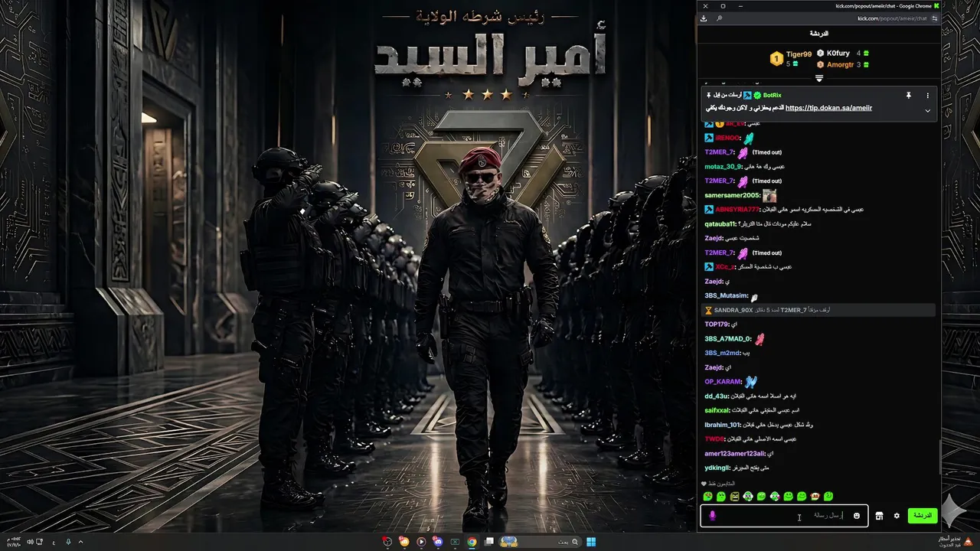Click TWD6 username in chat

[714, 439]
